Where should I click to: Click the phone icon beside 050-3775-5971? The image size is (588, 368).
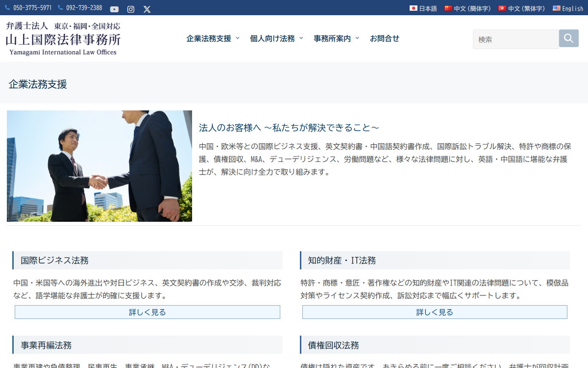click(7, 8)
